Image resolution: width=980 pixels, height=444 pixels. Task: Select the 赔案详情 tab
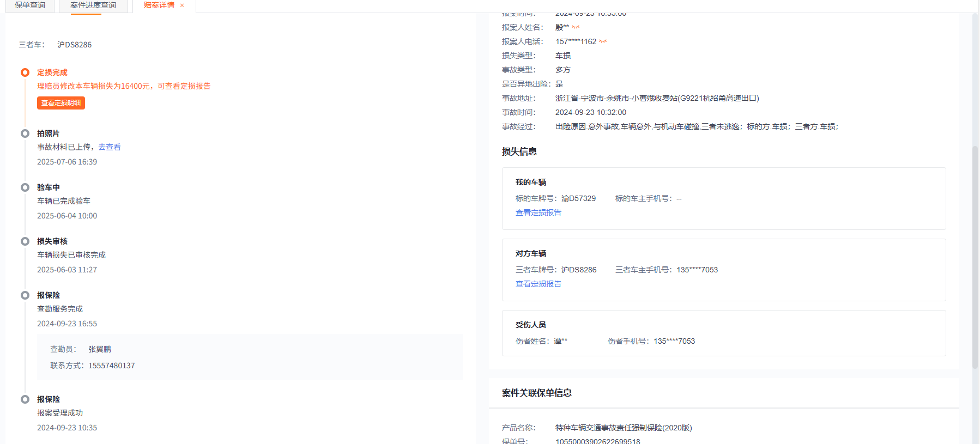click(159, 5)
